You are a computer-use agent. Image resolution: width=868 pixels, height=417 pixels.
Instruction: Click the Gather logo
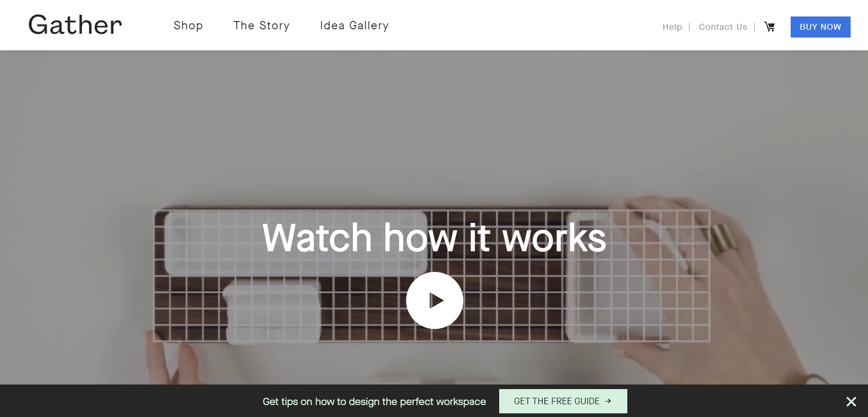coord(75,25)
